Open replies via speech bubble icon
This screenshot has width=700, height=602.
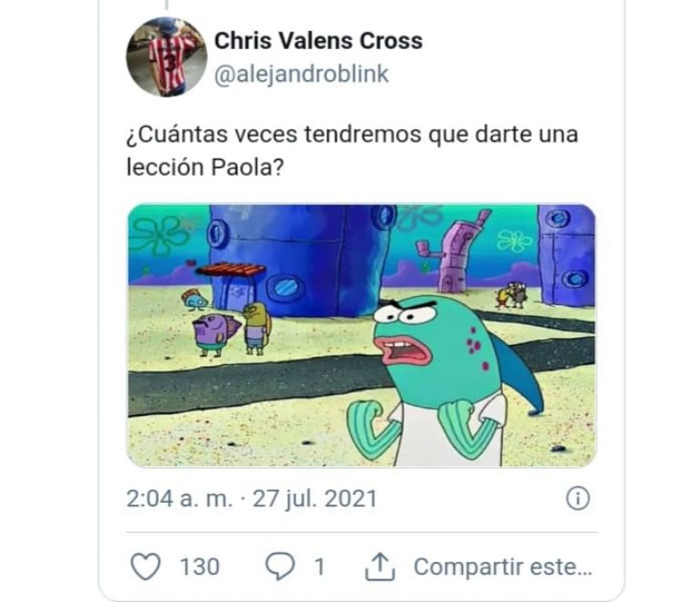[280, 566]
